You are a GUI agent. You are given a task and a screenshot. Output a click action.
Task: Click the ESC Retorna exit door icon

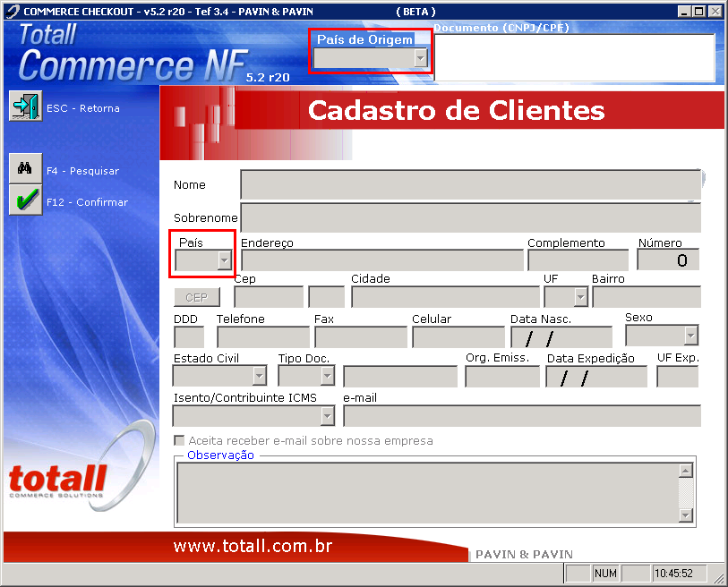[x=26, y=106]
